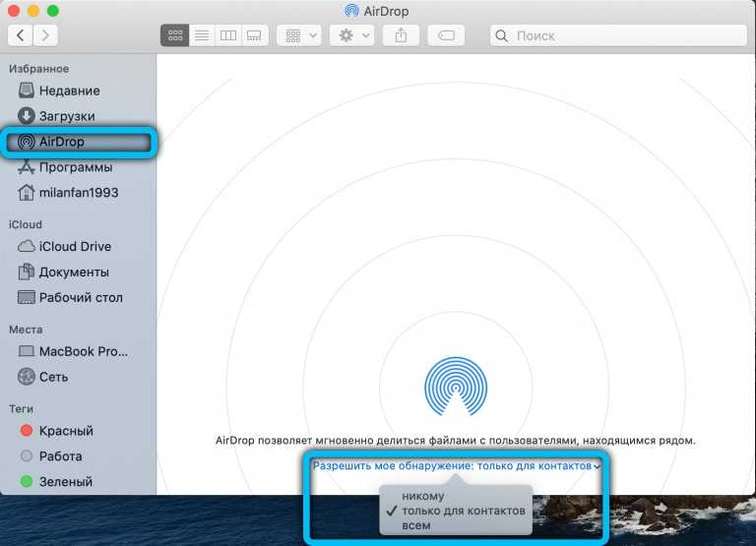Viewport: 756px width, 546px height.
Task: Open the milanfan1993 home folder
Action: pos(79,193)
